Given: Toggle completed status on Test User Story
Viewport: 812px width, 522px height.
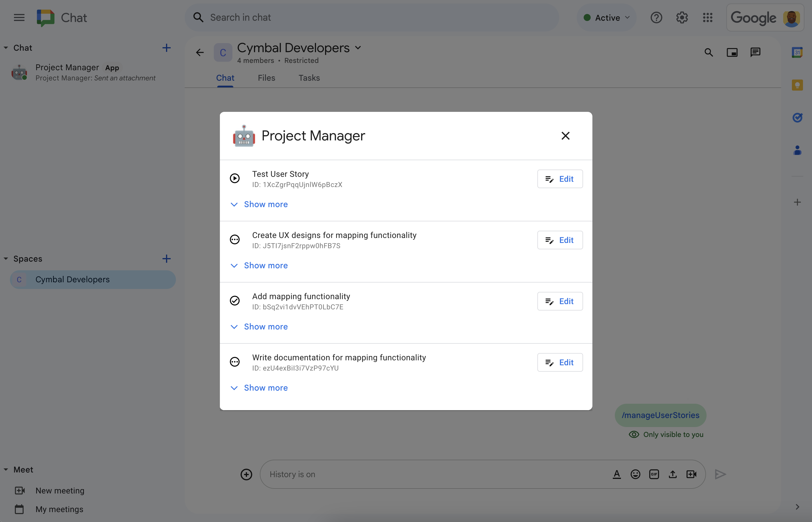Looking at the screenshot, I should click(x=235, y=178).
